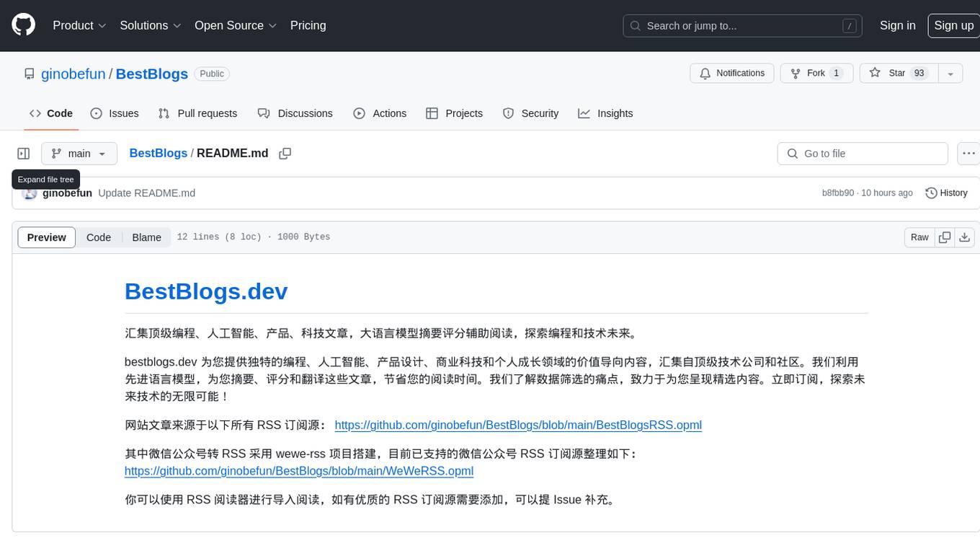Click the '10 hours ago' timestamp
Viewport: 980px width, 551px height.
(x=886, y=193)
